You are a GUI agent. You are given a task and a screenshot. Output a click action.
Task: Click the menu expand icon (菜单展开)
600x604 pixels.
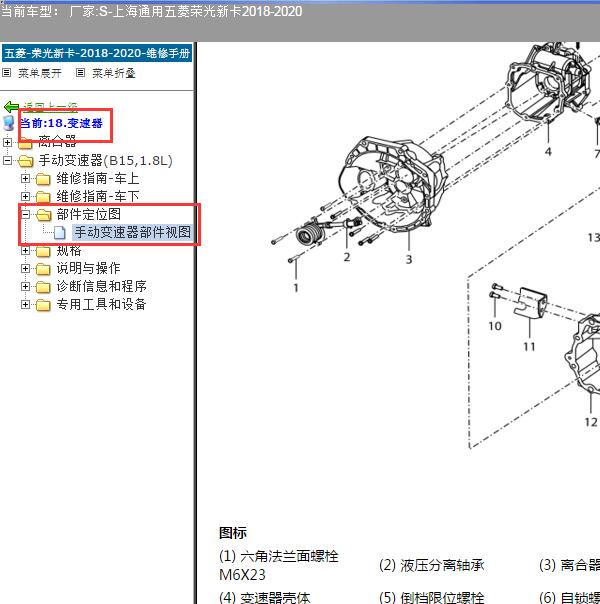click(7, 72)
